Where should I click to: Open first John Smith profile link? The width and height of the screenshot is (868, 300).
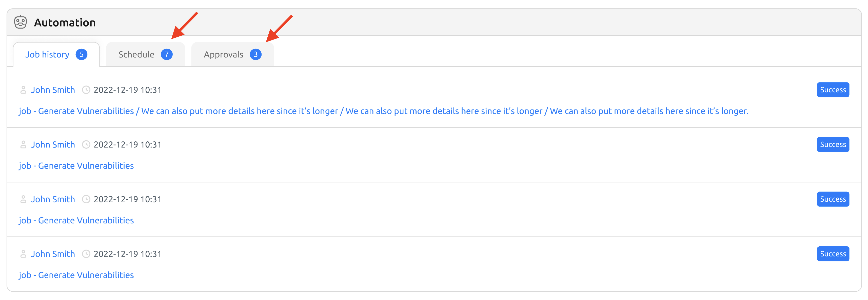[53, 90]
